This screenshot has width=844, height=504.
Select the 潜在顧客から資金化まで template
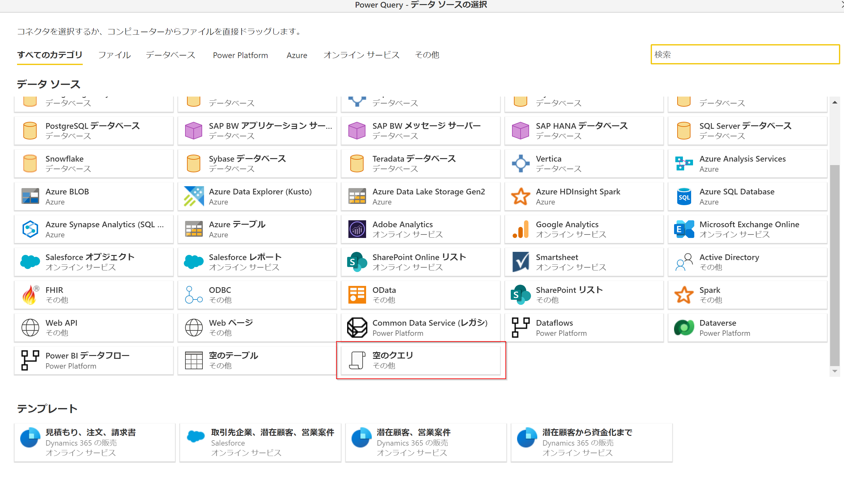591,442
